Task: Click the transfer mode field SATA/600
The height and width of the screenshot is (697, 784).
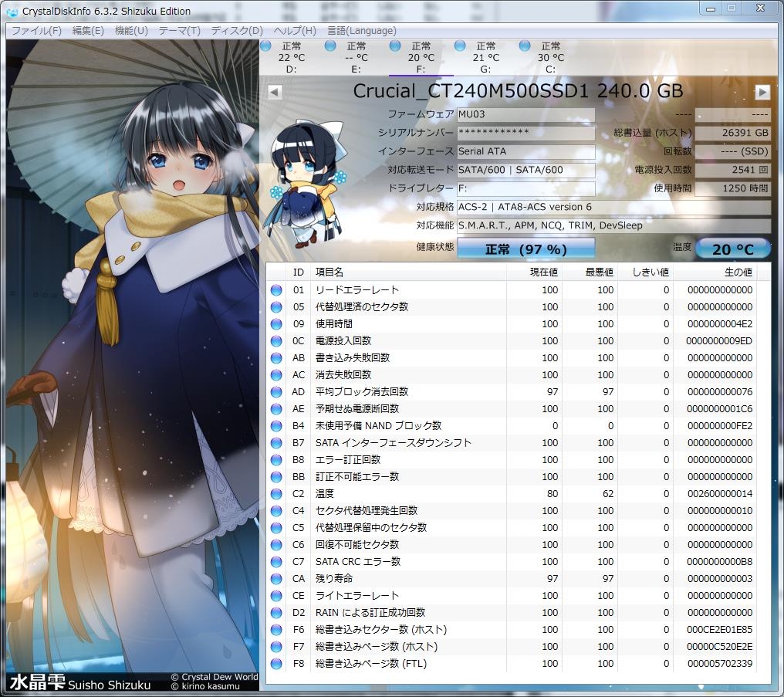Action: tap(526, 170)
